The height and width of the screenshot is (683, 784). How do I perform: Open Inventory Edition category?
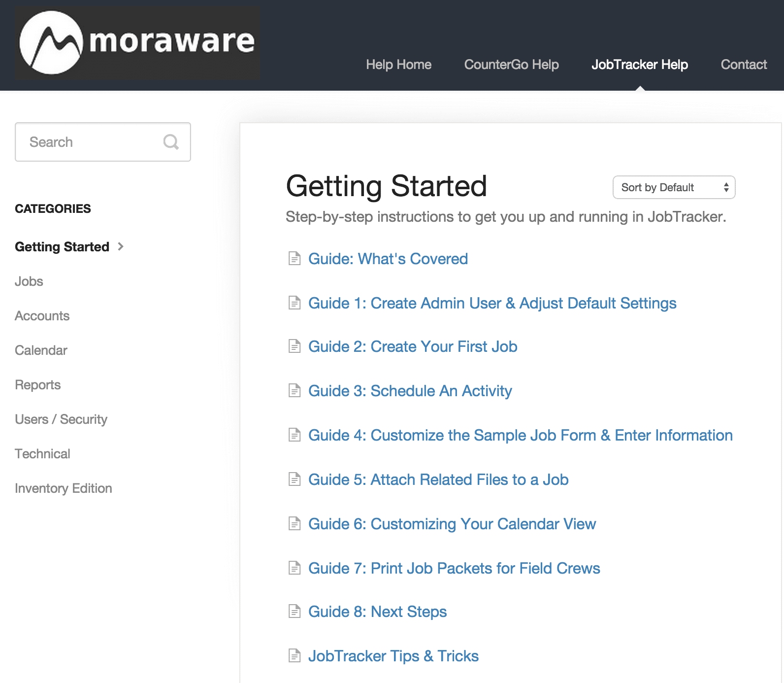pos(64,488)
